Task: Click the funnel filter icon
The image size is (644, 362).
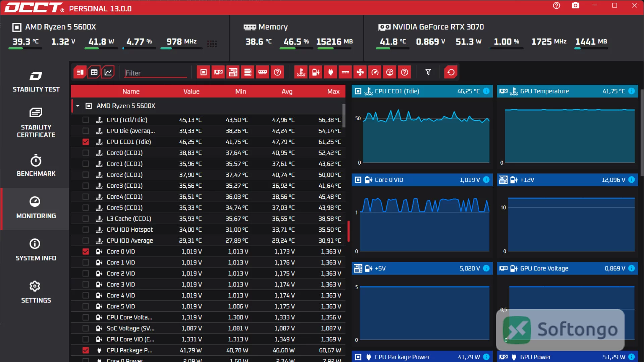Action: pos(428,72)
